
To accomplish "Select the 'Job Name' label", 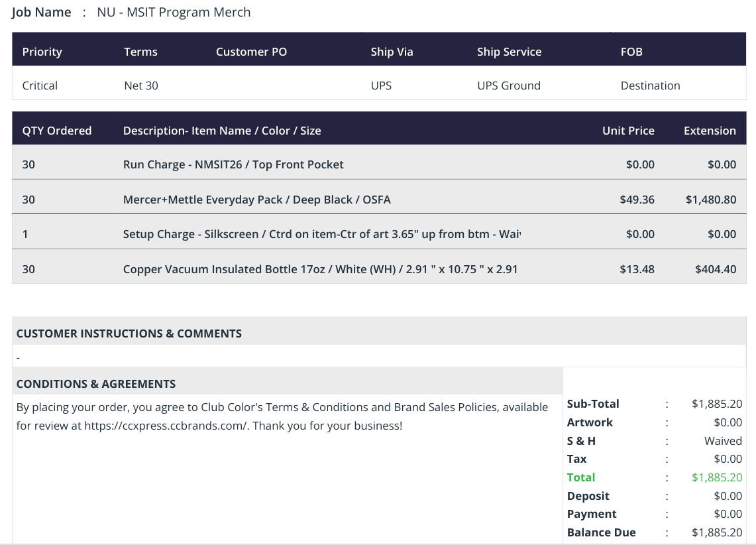I will click(x=42, y=12).
